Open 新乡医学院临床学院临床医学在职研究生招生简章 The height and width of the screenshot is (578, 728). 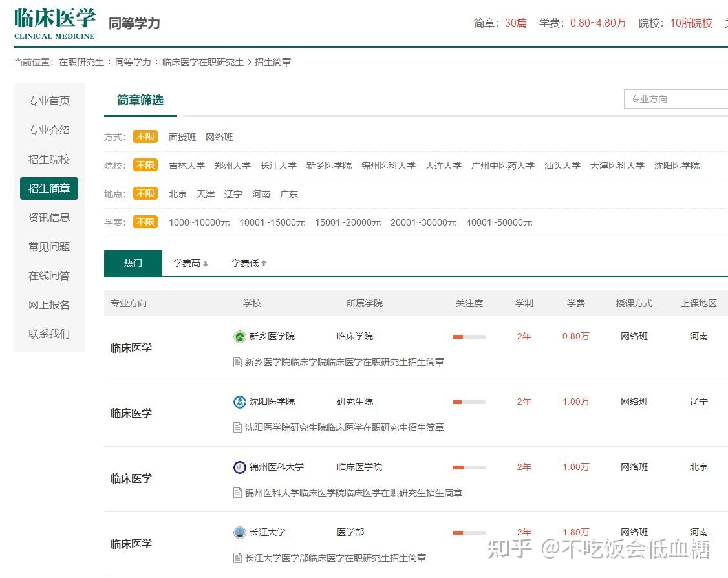[x=345, y=362]
